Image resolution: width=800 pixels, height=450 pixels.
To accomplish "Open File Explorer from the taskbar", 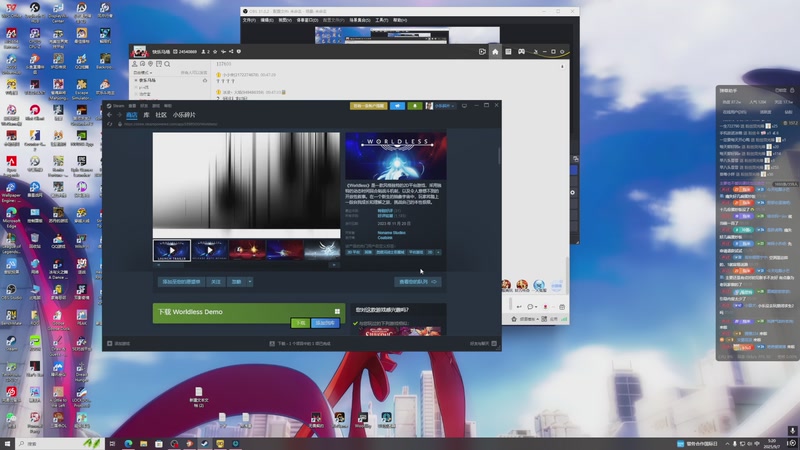I will 143,444.
